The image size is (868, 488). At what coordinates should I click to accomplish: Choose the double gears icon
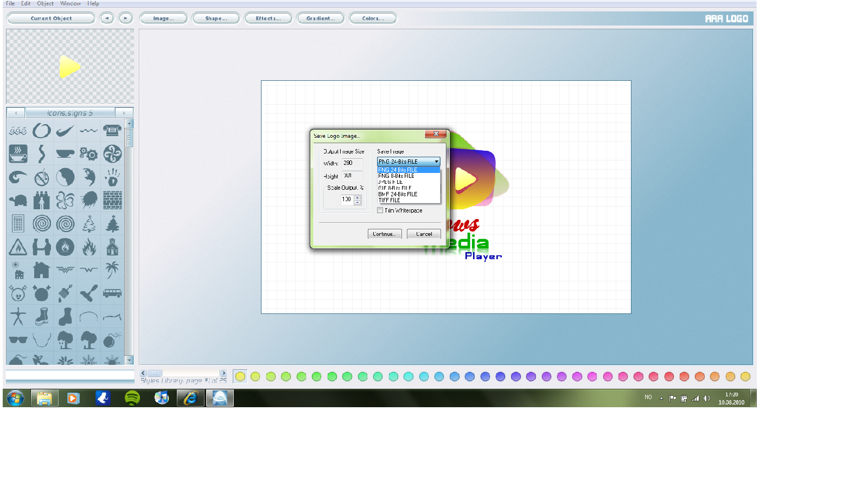click(88, 154)
